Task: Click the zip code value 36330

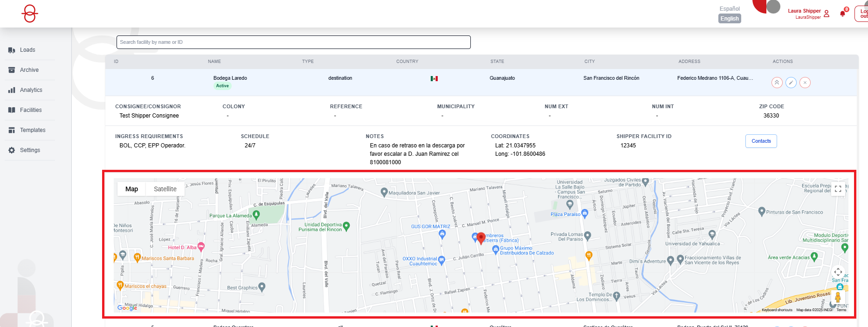Action: coord(771,116)
